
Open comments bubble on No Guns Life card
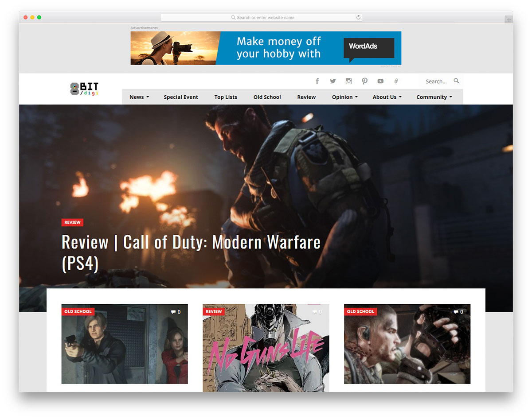(x=317, y=312)
